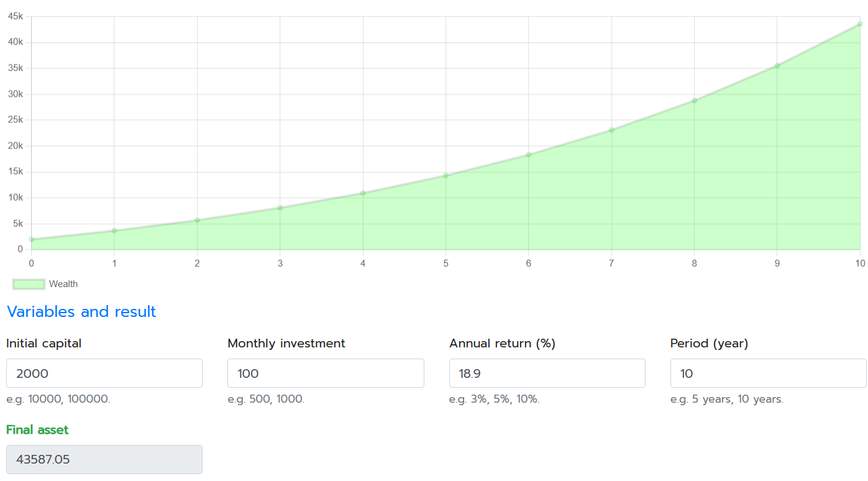Click the Annual return percent field
This screenshot has width=868, height=481.
tap(547, 373)
